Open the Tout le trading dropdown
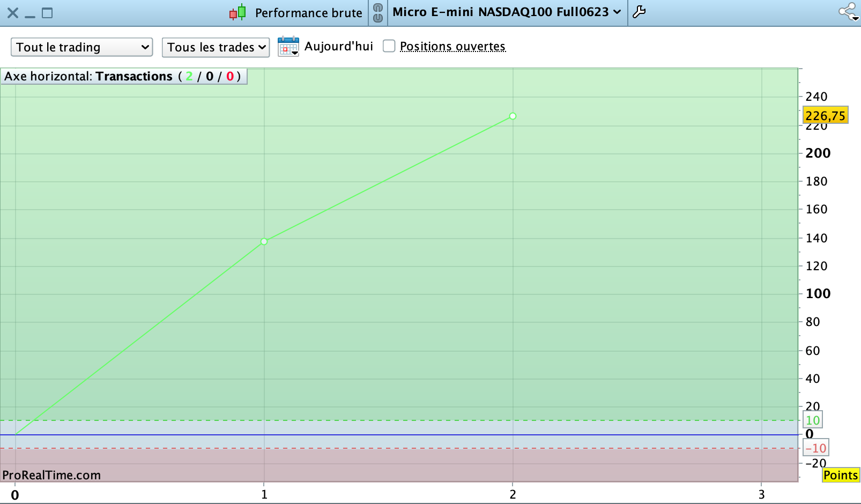 pos(82,47)
